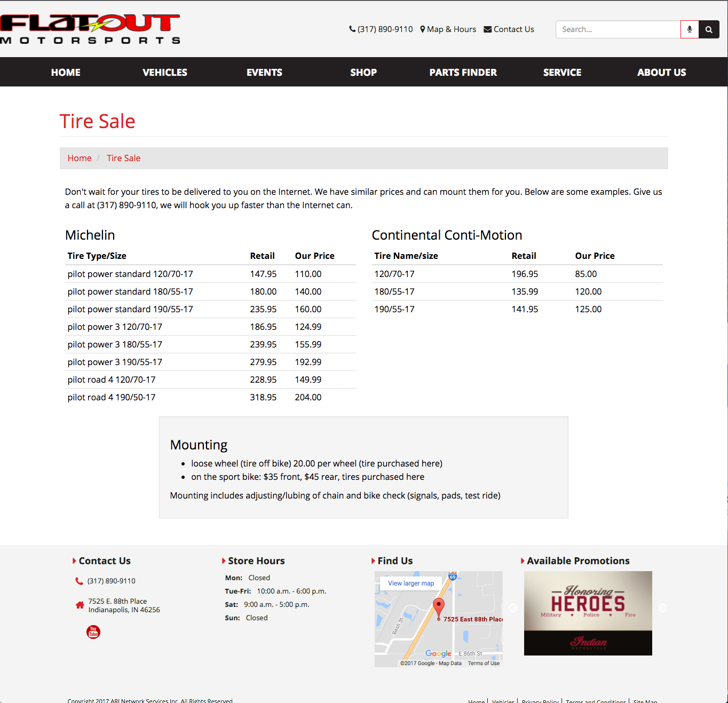Click the 'loose wheel' mounting bullet text
Viewport: 728px width, 703px height.
click(x=316, y=463)
